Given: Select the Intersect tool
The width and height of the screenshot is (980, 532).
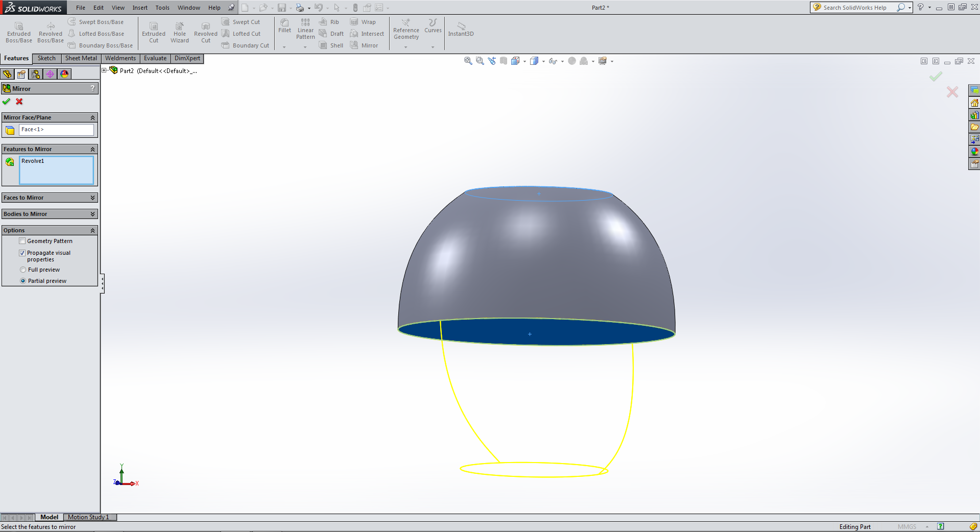Looking at the screenshot, I should 367,34.
